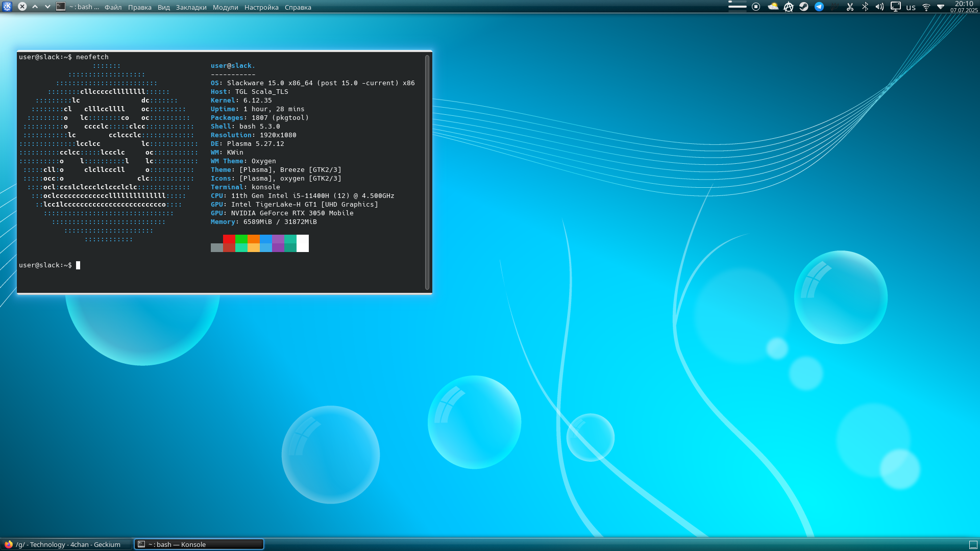This screenshot has width=980, height=551.
Task: Click the round stop-square tray icon
Action: 756,7
